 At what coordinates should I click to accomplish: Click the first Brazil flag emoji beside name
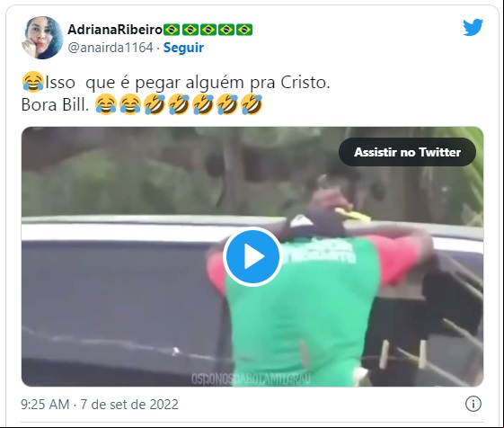[x=172, y=30]
